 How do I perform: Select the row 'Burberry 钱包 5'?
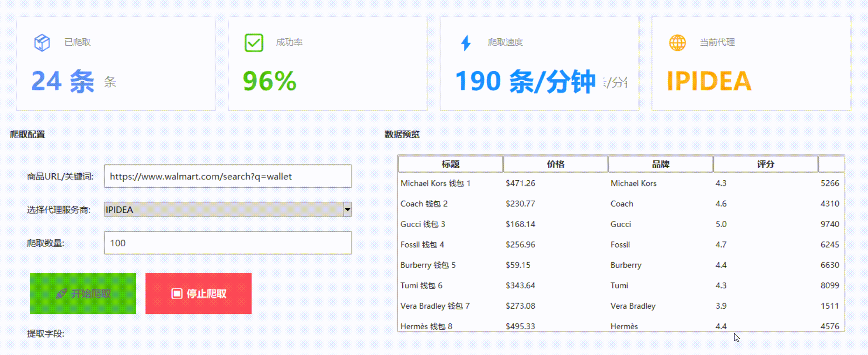click(x=621, y=265)
